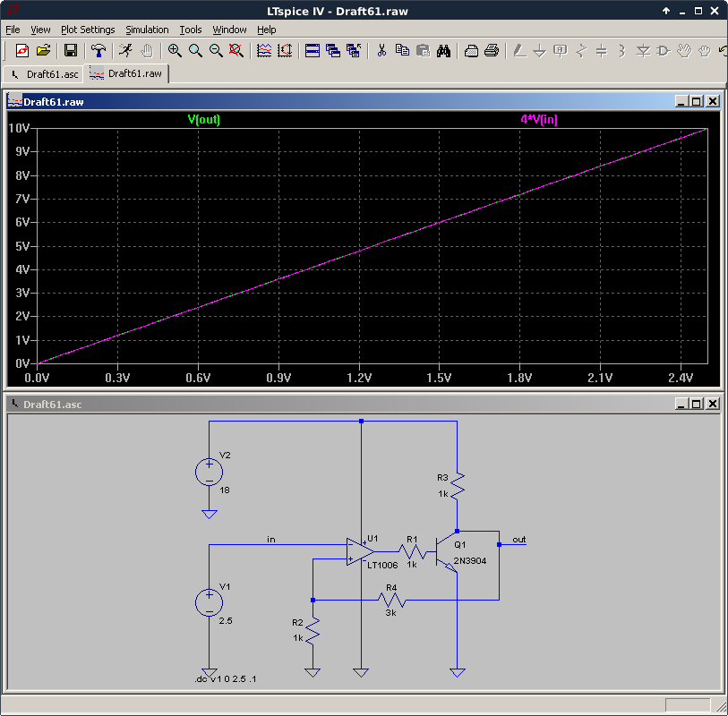This screenshot has height=716, width=728.
Task: Switch to the Draft61.asc tab
Action: tap(44, 74)
